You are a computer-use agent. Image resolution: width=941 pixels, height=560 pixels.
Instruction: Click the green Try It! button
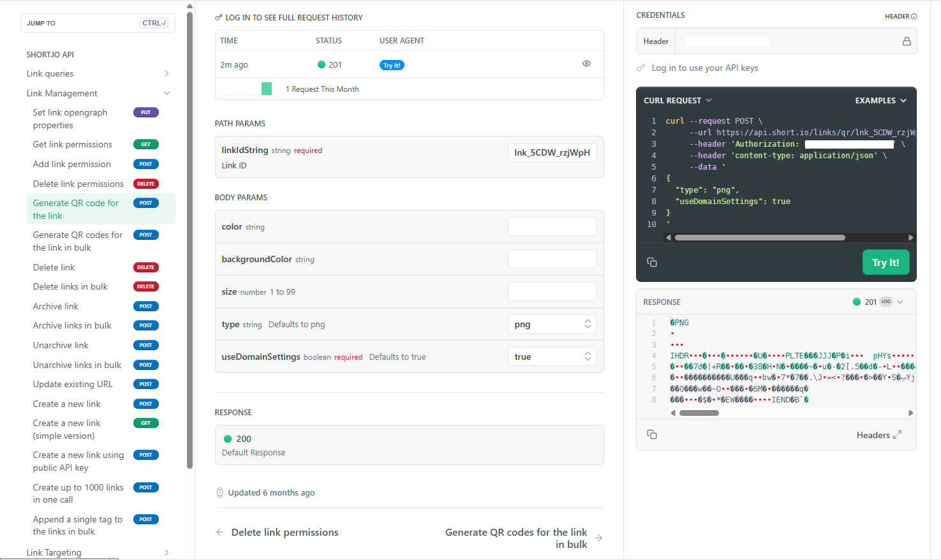tap(885, 262)
